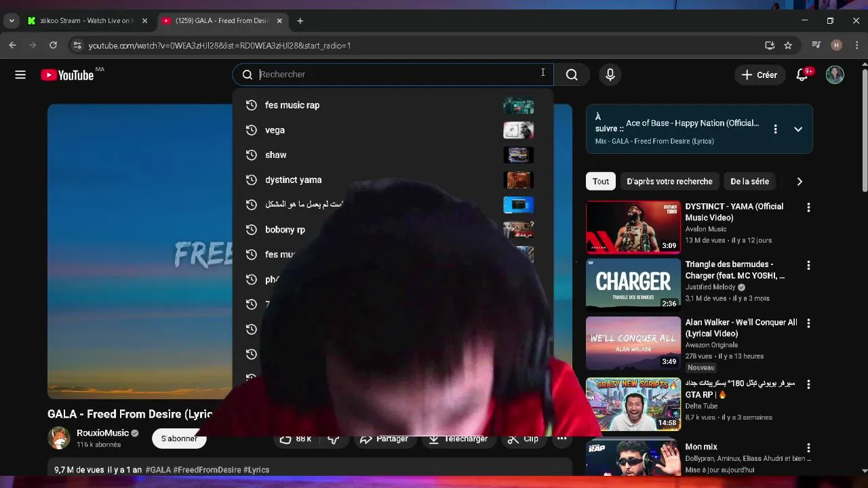This screenshot has width=868, height=488.
Task: Start voice search with microphone icon
Action: 610,75
